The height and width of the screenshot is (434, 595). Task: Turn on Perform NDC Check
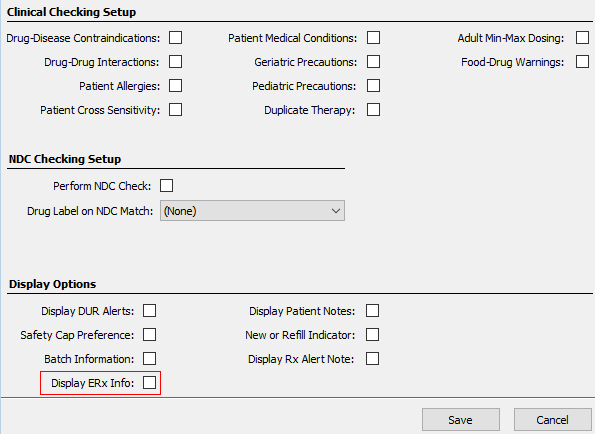167,186
